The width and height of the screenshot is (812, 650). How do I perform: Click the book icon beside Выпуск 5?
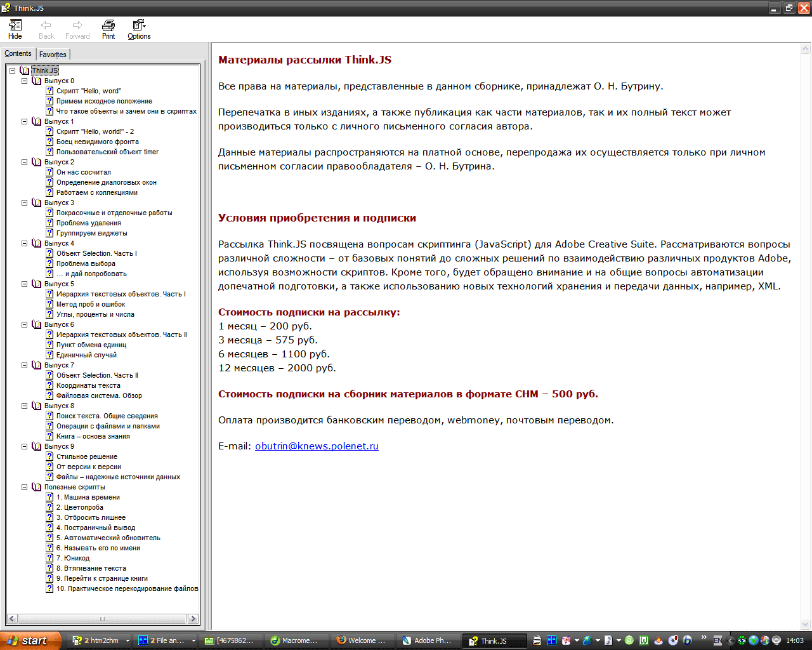coord(37,284)
